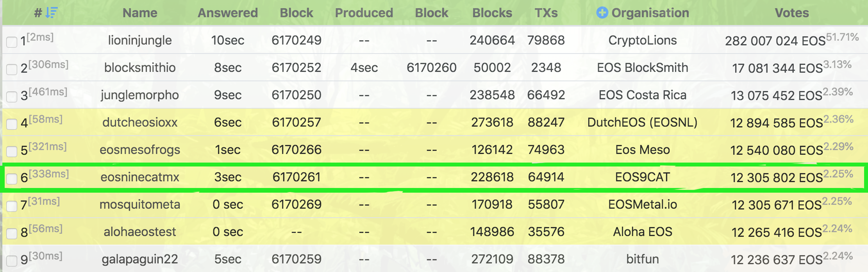
Task: Open the Aloha EOS organisation link
Action: [643, 232]
